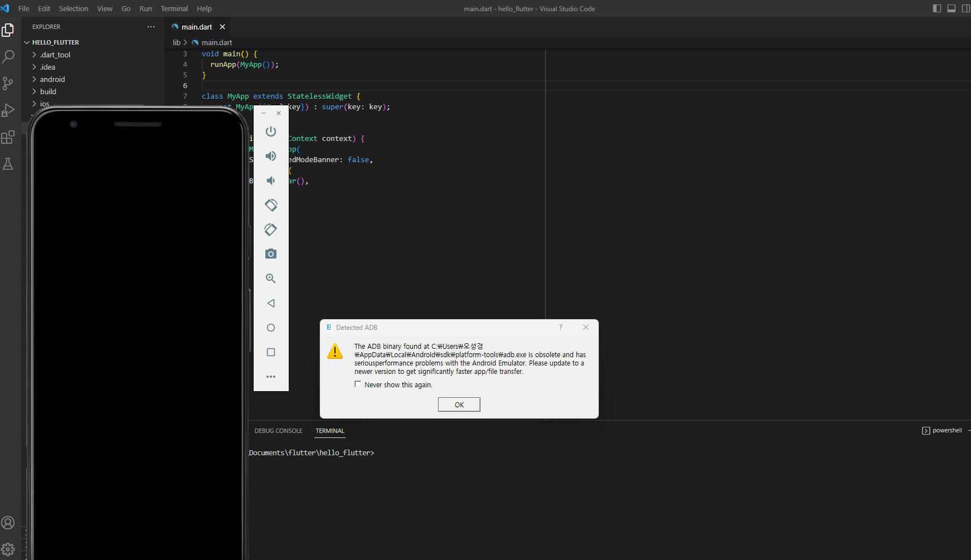Screen dimensions: 971x560
Task: Open the Run and Debug view
Action: click(x=8, y=110)
